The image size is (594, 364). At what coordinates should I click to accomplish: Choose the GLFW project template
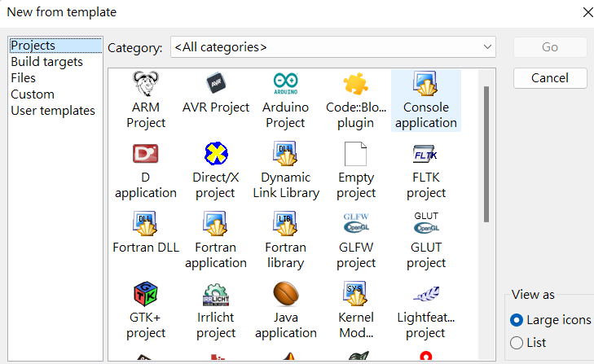[x=356, y=240]
